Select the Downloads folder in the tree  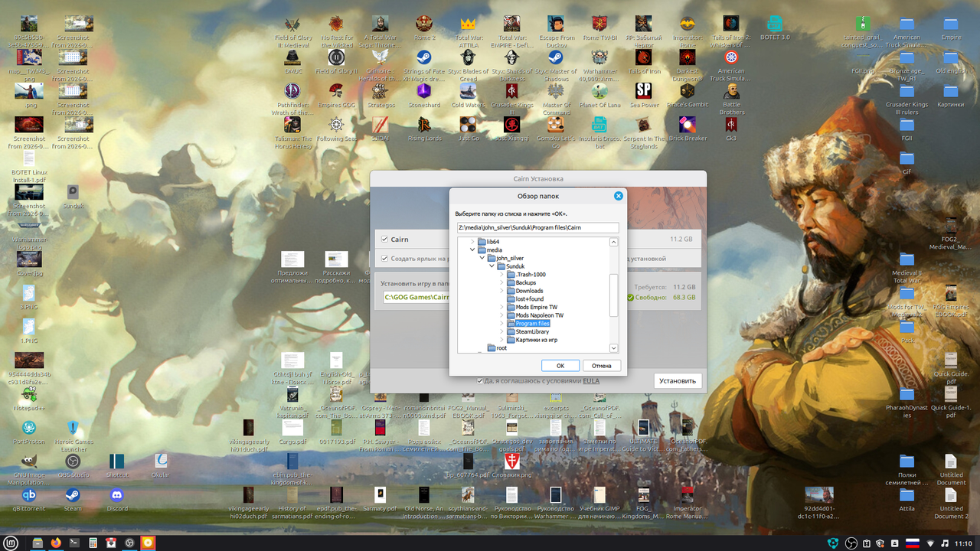pyautogui.click(x=529, y=291)
